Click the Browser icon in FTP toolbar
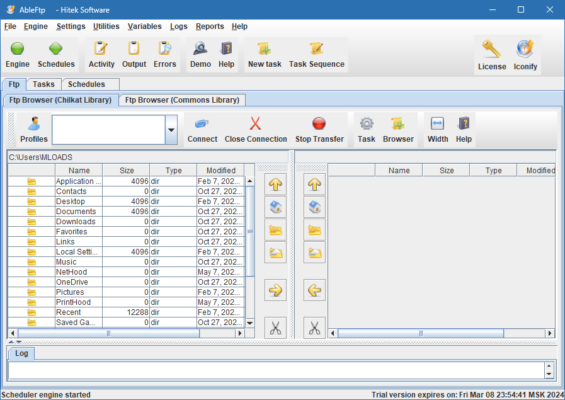This screenshot has width=565, height=400. point(398,124)
